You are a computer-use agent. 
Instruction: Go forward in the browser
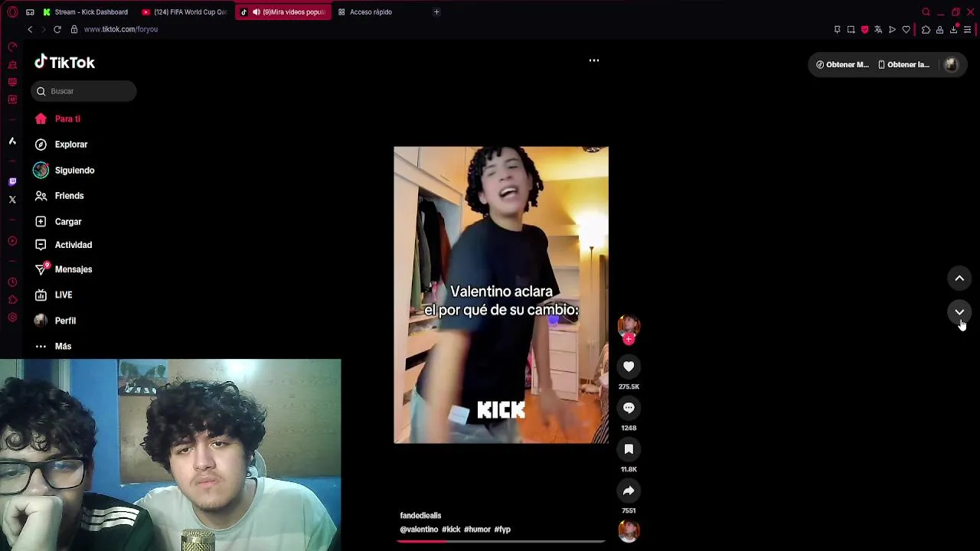click(x=43, y=29)
